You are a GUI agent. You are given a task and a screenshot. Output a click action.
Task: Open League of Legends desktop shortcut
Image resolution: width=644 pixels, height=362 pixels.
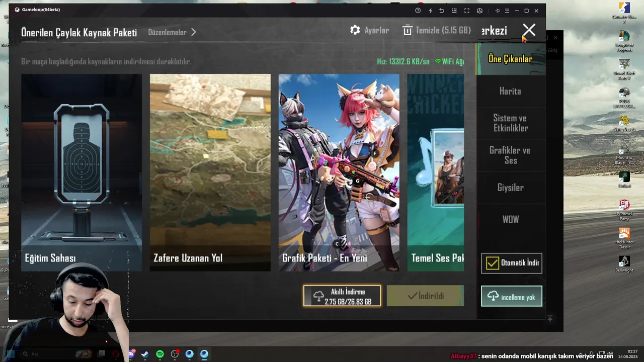click(x=624, y=41)
